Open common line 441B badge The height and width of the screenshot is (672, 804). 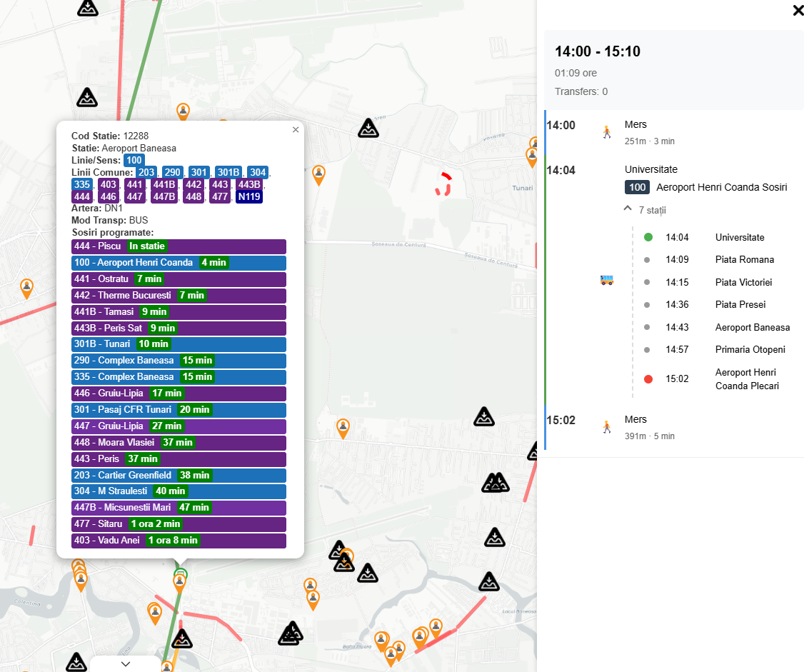(164, 185)
